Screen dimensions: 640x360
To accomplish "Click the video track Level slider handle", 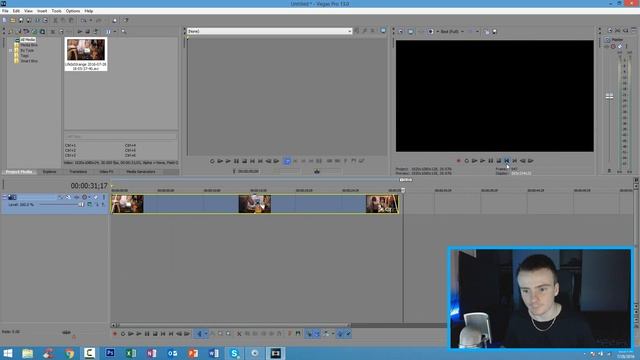I will click(x=81, y=204).
